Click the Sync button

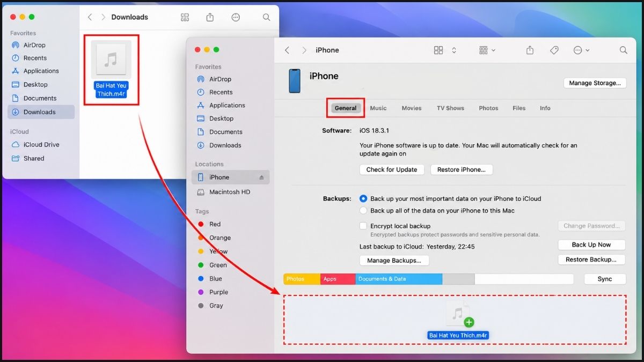605,279
